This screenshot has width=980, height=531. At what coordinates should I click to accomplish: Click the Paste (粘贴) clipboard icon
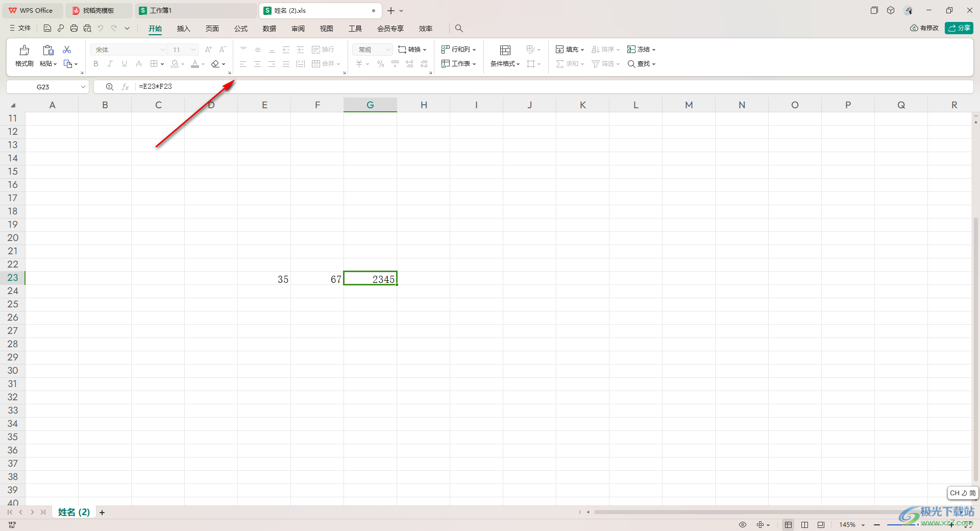(48, 50)
